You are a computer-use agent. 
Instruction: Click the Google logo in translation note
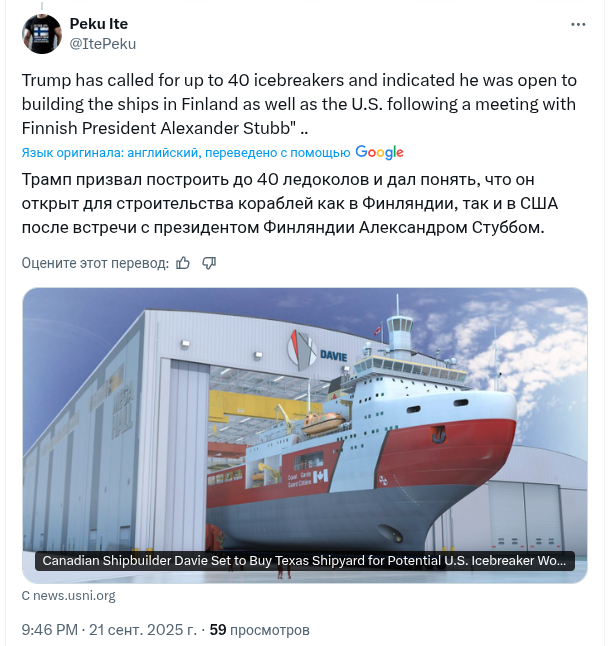click(379, 152)
